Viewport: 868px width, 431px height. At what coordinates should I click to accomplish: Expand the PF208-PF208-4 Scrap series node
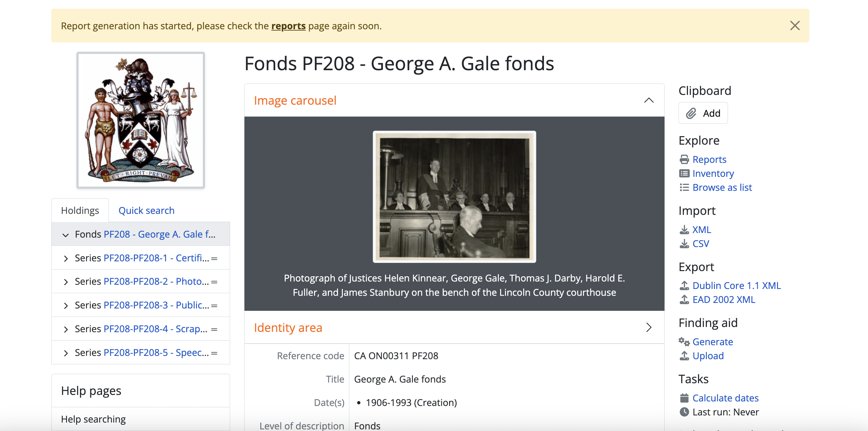pos(66,329)
